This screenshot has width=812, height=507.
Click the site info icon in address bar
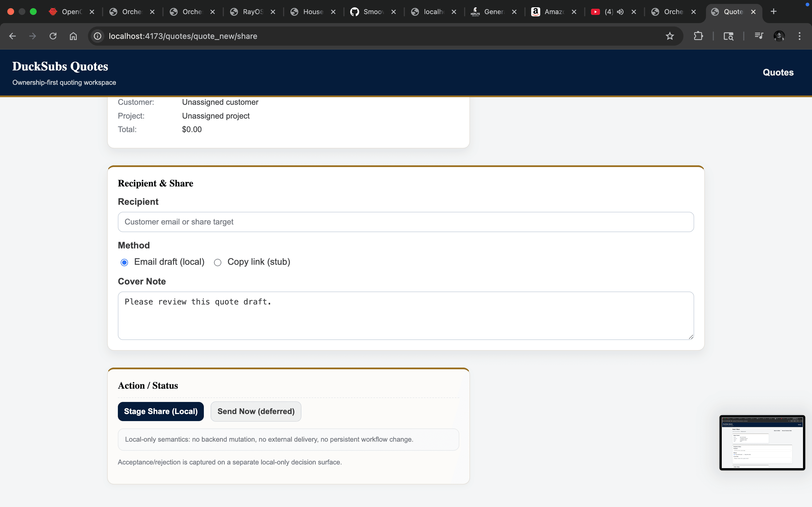[x=98, y=36]
